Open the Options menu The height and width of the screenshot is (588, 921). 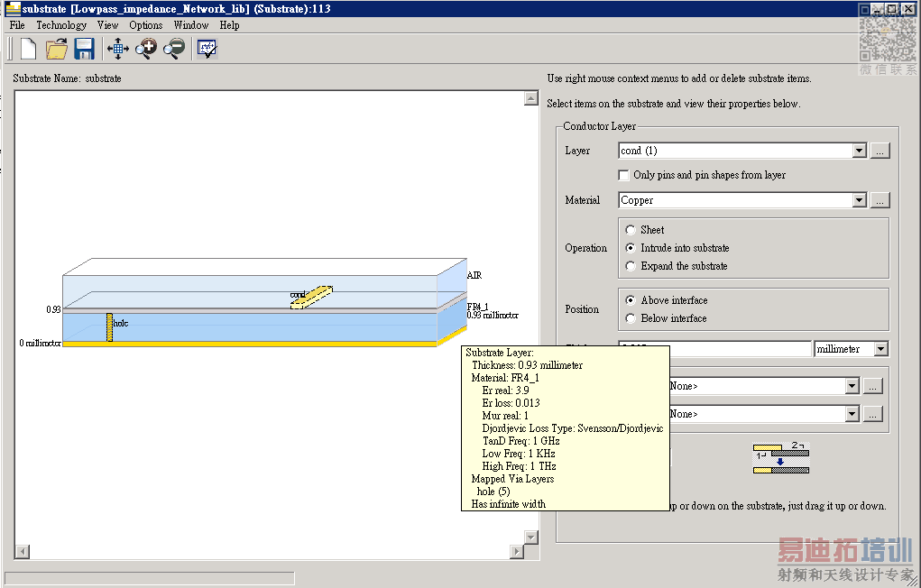(145, 25)
